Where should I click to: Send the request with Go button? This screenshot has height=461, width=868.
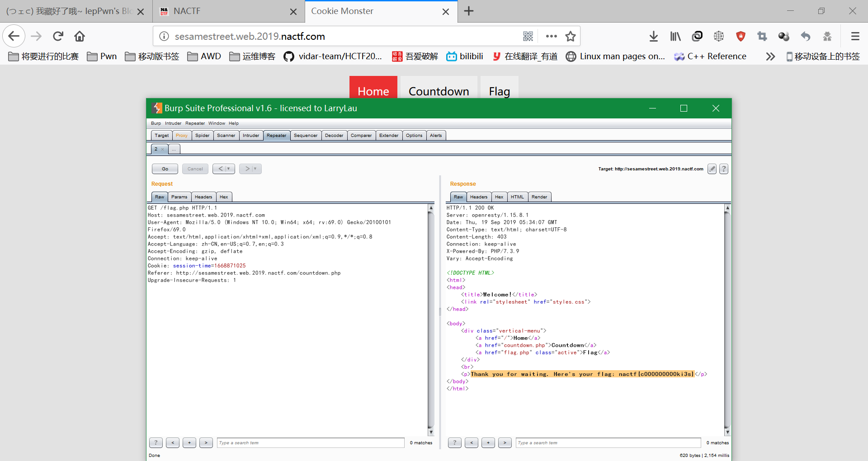point(165,169)
